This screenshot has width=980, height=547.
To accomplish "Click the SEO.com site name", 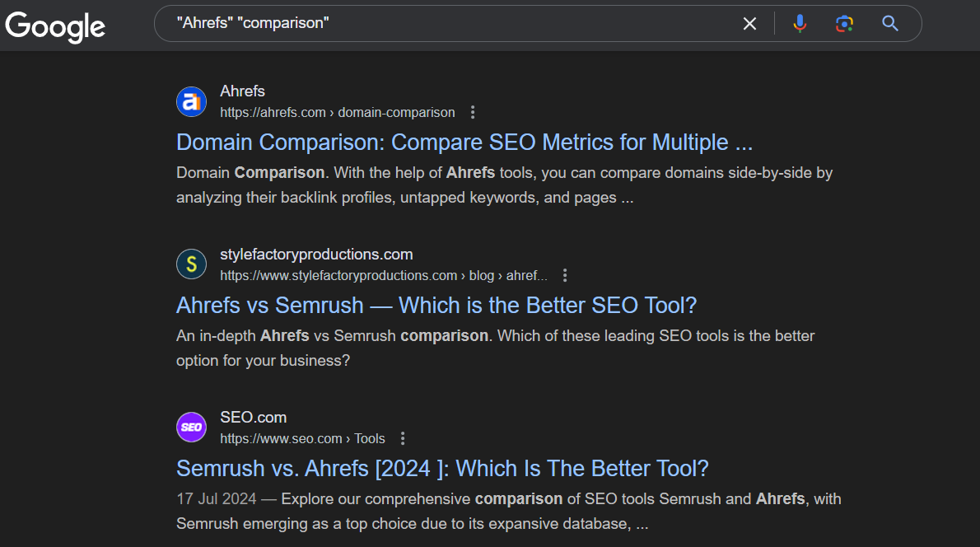I will pos(253,418).
